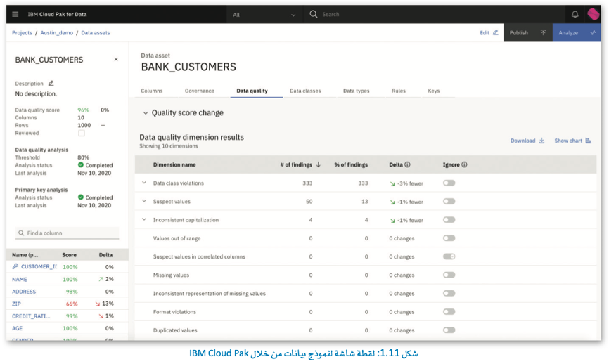Screen dimensions: 609x364
Task: Switch to the Governance tab
Action: [199, 91]
